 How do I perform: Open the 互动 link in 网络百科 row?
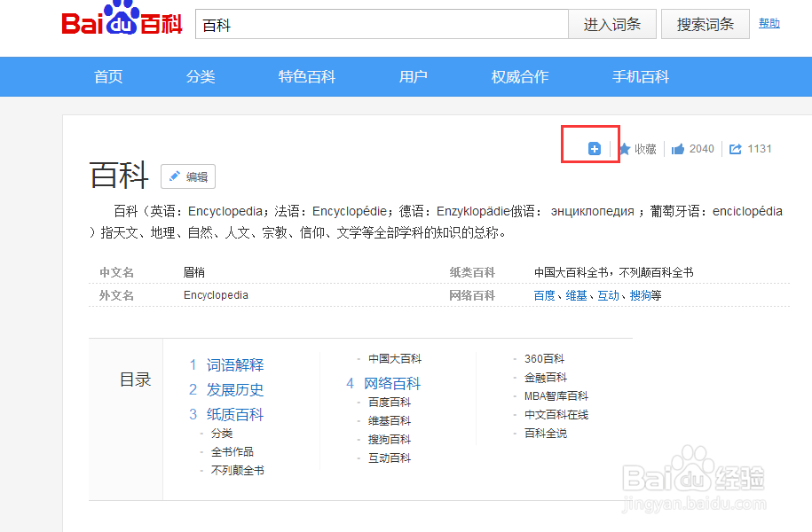[x=608, y=295]
